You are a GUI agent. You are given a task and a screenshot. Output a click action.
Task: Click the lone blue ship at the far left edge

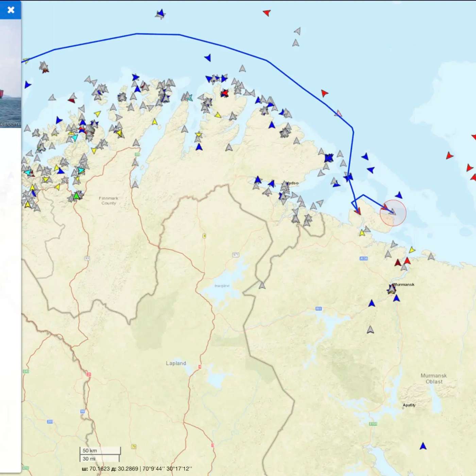click(x=28, y=84)
